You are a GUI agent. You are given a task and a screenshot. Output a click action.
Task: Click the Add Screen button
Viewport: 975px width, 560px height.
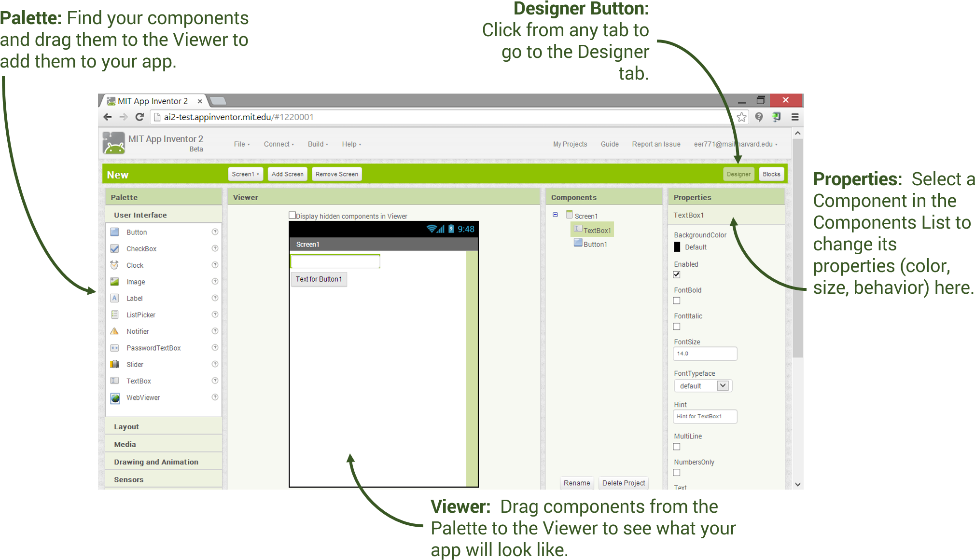tap(287, 174)
